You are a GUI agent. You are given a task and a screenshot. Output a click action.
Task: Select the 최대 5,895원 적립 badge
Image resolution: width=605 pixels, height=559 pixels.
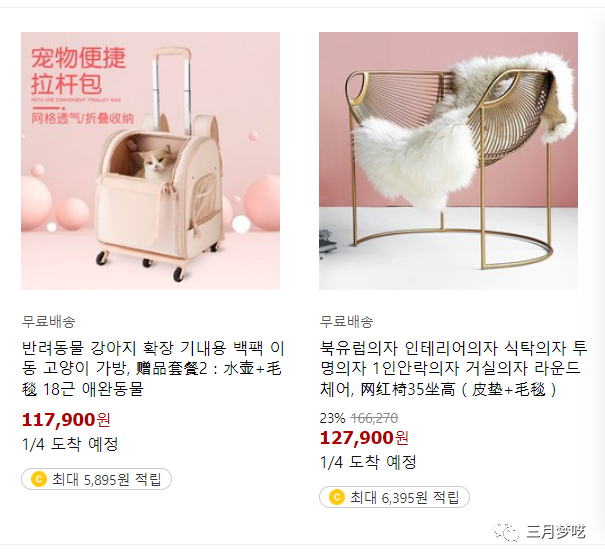tap(96, 480)
